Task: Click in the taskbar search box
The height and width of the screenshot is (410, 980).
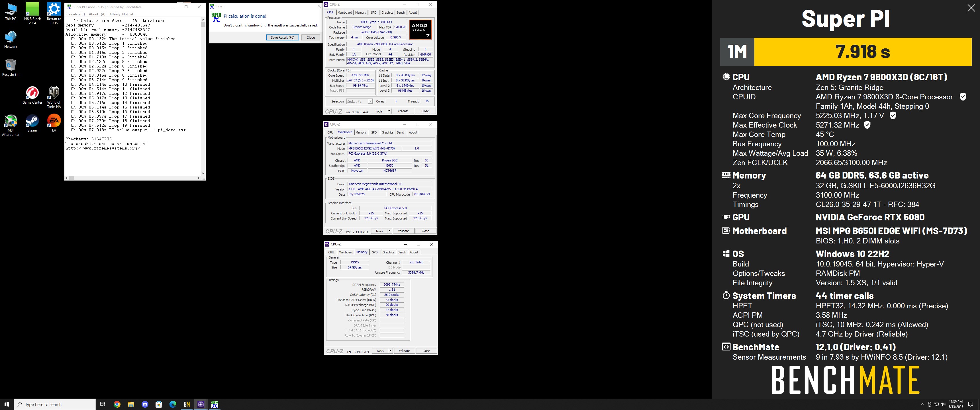Action: [55, 404]
